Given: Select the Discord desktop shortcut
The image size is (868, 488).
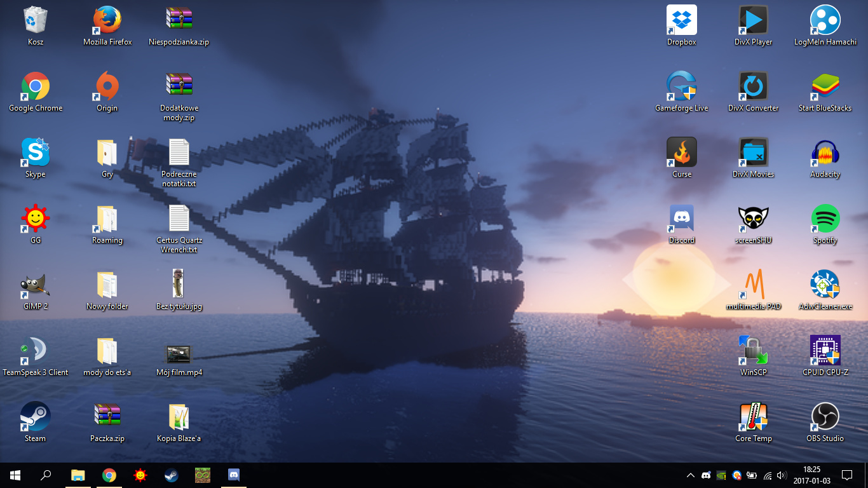Looking at the screenshot, I should [682, 219].
